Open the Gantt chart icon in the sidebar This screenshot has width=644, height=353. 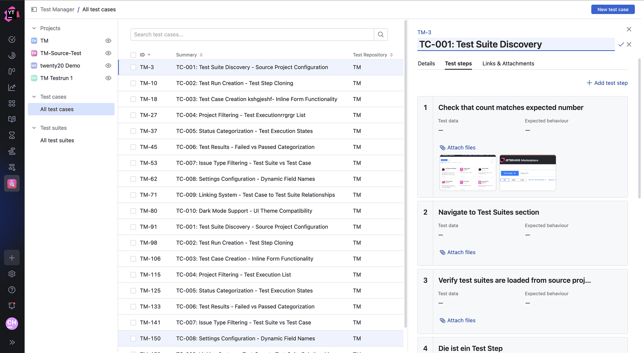point(12,151)
